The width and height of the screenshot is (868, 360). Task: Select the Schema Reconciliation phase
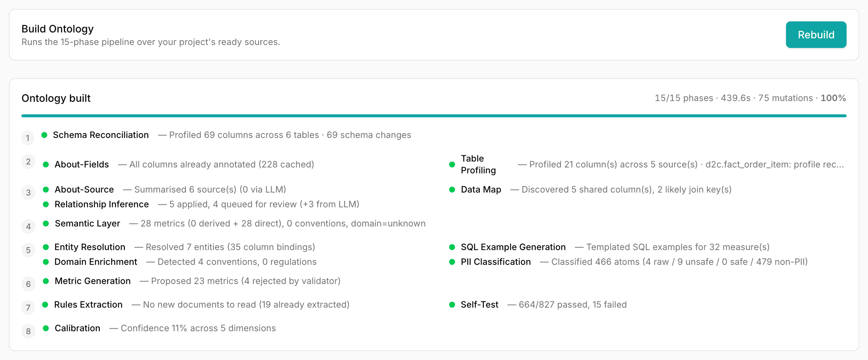(101, 135)
